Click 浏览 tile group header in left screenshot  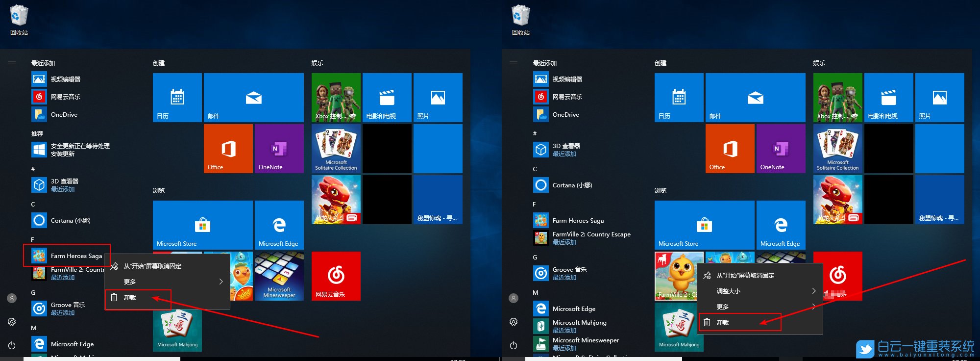point(159,191)
